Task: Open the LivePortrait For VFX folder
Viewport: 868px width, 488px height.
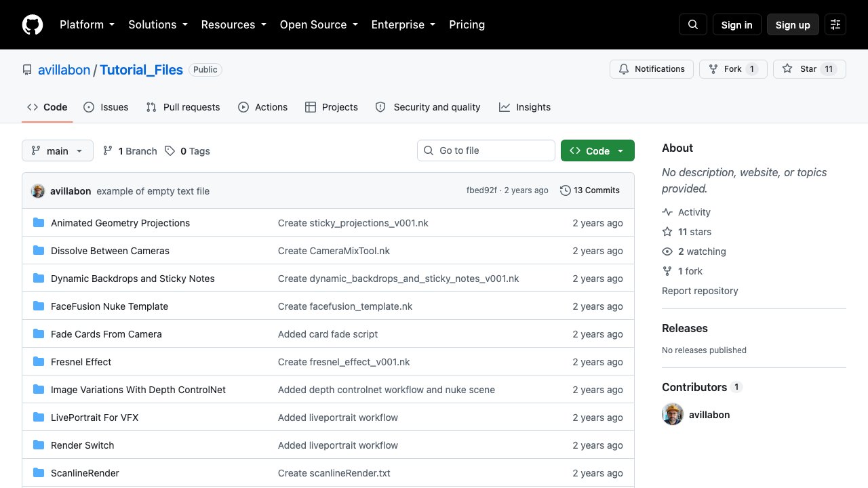Action: coord(95,418)
